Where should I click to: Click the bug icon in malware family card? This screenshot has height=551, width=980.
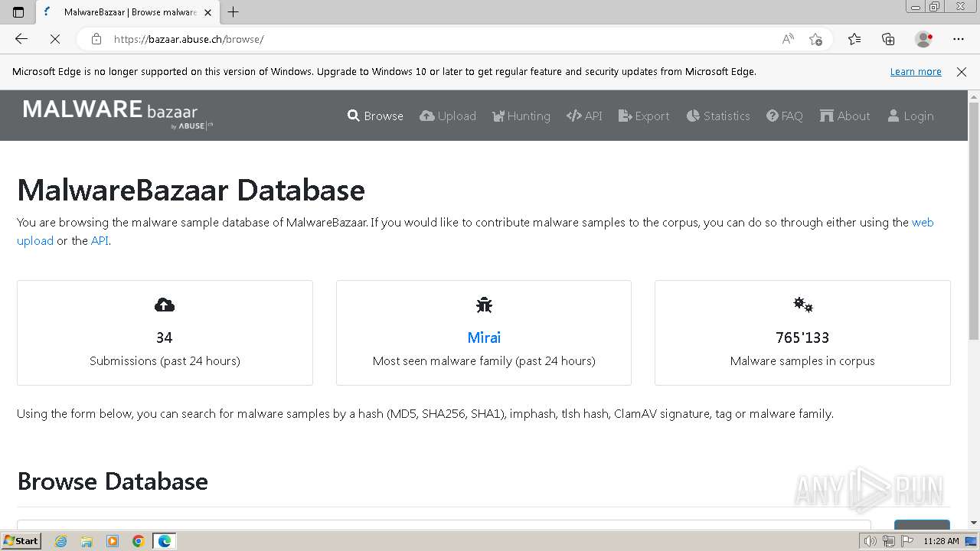pos(484,305)
